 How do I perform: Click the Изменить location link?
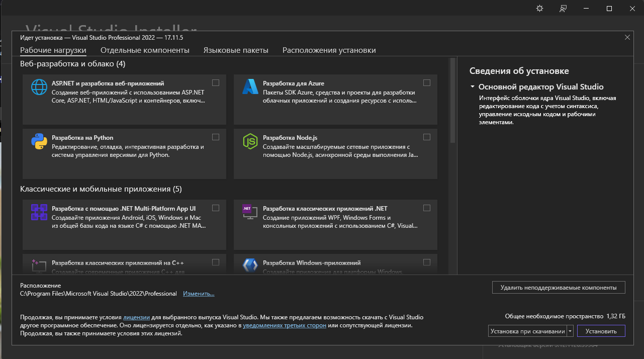click(199, 294)
